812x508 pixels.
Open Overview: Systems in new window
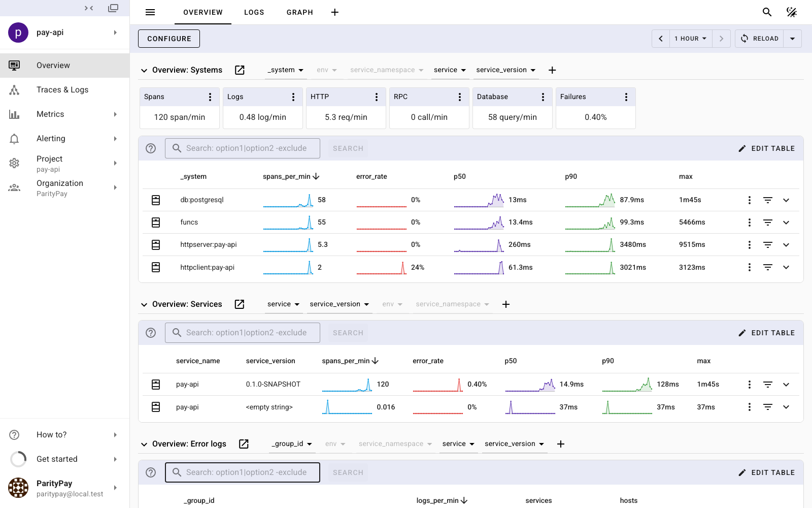(240, 70)
